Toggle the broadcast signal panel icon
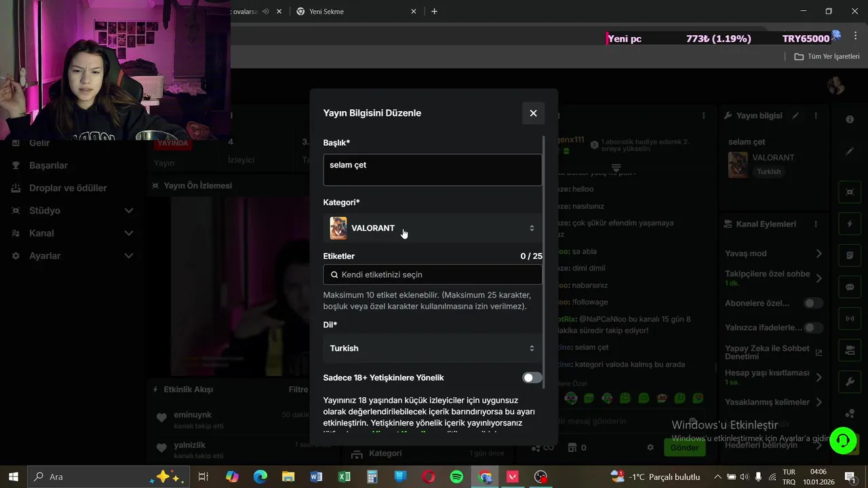Screen dimensions: 868x488 coord(850,319)
